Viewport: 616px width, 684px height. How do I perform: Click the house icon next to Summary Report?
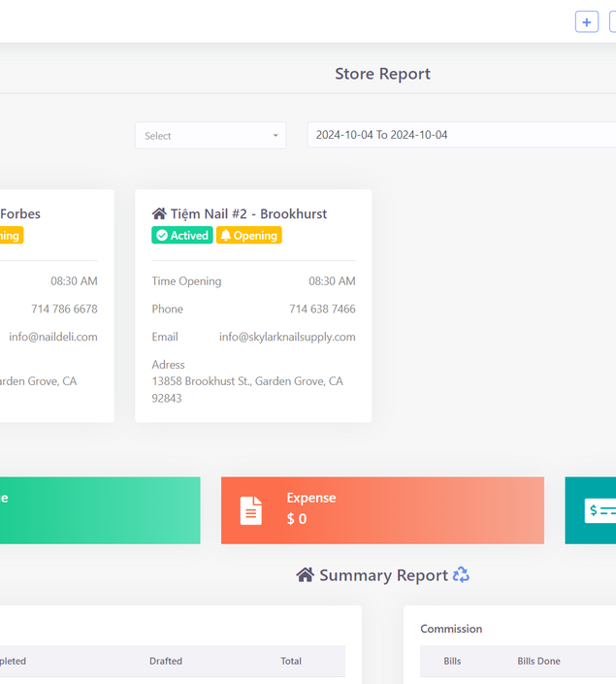pyautogui.click(x=305, y=575)
